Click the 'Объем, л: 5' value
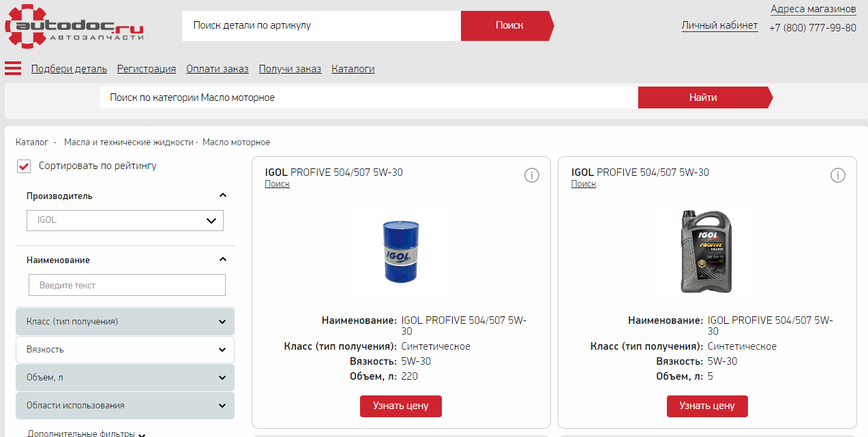This screenshot has width=868, height=437. (710, 376)
